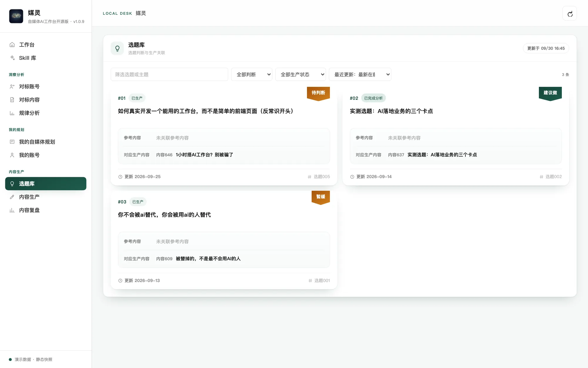The width and height of the screenshot is (588, 368).
Task: Go to Skill 库 in sidebar
Action: click(46, 58)
